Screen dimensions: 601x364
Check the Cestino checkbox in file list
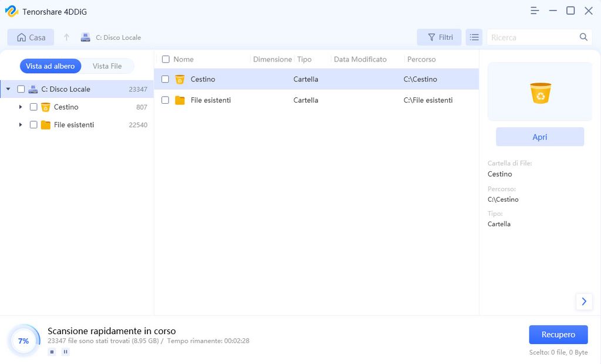166,79
